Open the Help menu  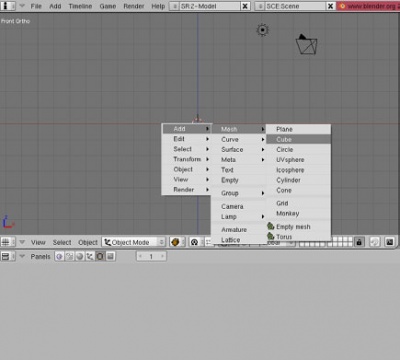tap(158, 6)
